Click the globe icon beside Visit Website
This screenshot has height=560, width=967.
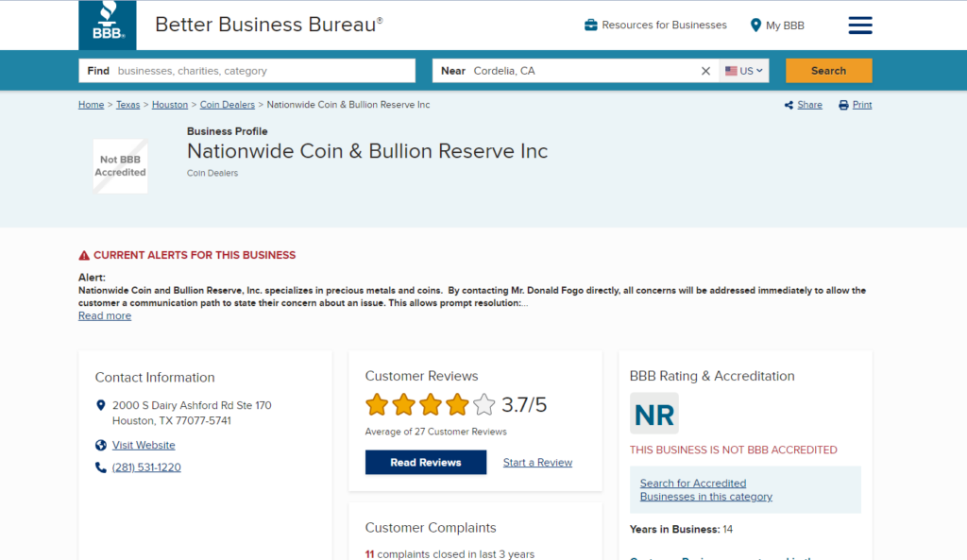point(100,445)
